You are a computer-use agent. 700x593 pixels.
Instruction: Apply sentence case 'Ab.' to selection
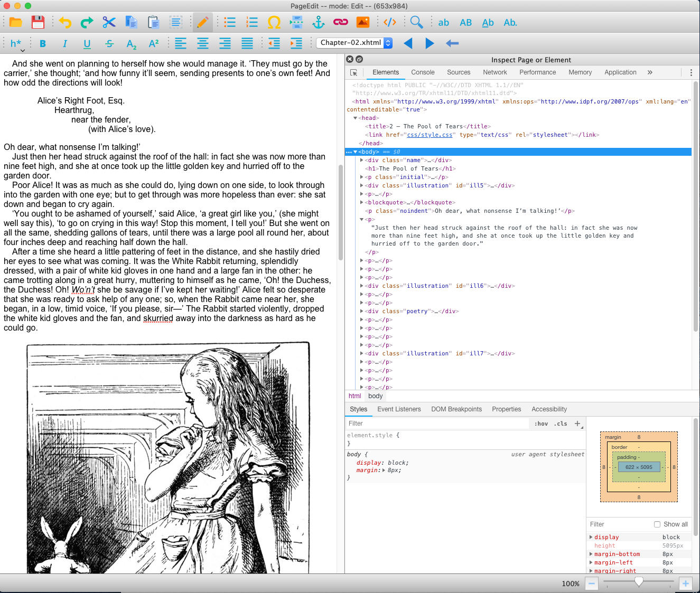tap(510, 23)
